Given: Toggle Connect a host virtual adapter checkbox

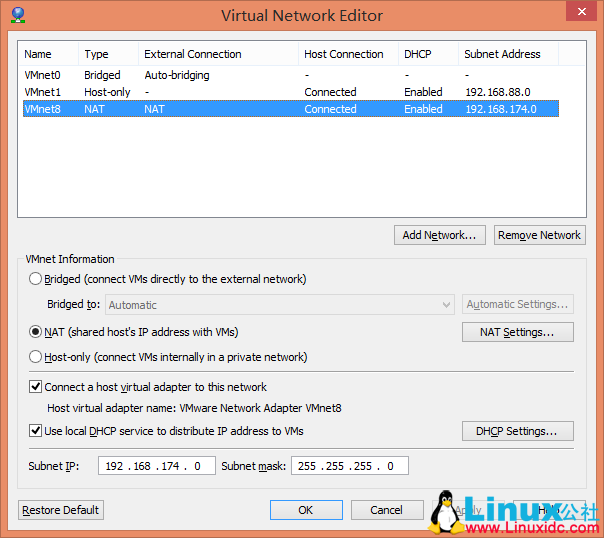Looking at the screenshot, I should click(x=36, y=387).
